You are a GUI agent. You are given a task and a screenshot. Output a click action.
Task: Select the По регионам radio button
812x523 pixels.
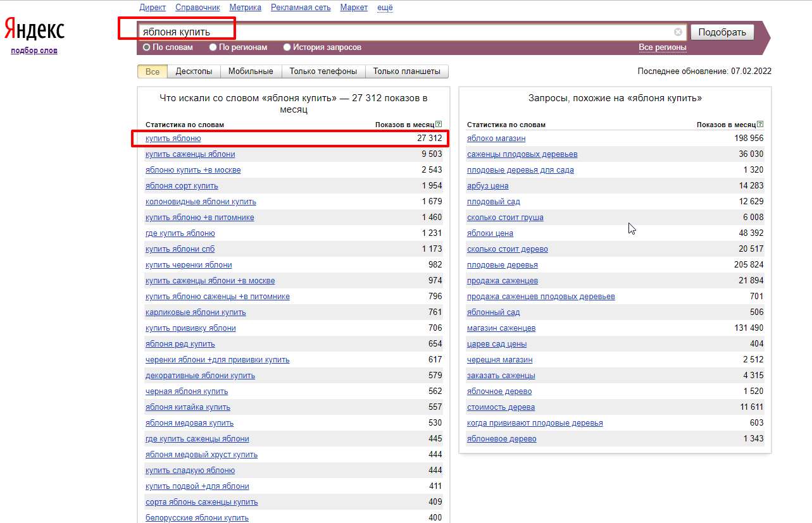pyautogui.click(x=213, y=47)
